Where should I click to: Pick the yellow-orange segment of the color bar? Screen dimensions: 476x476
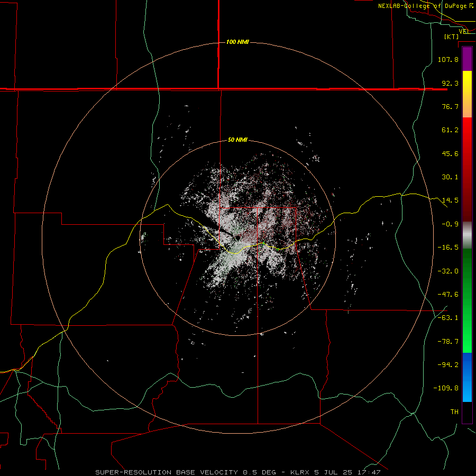point(467,94)
